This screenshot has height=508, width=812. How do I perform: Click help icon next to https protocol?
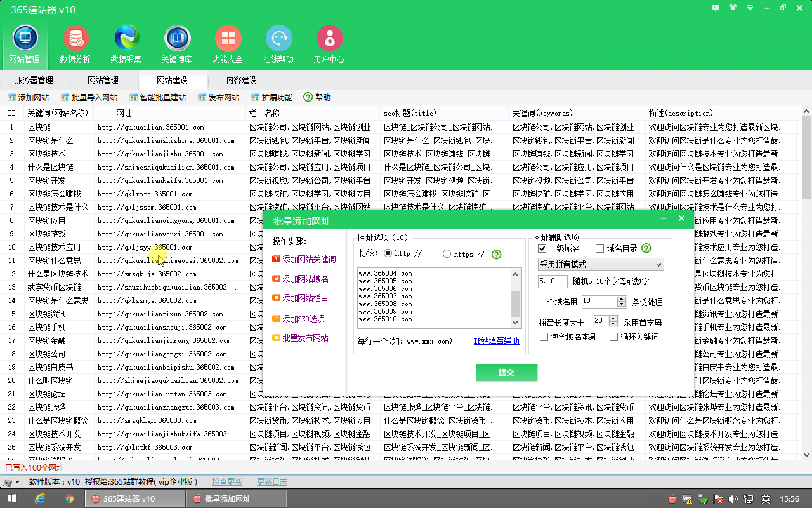point(497,254)
